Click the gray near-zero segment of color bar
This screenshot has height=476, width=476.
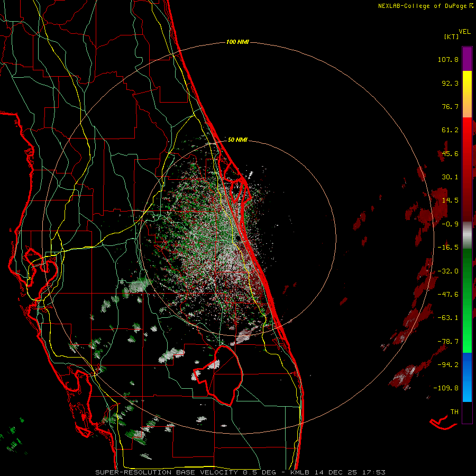click(x=467, y=235)
